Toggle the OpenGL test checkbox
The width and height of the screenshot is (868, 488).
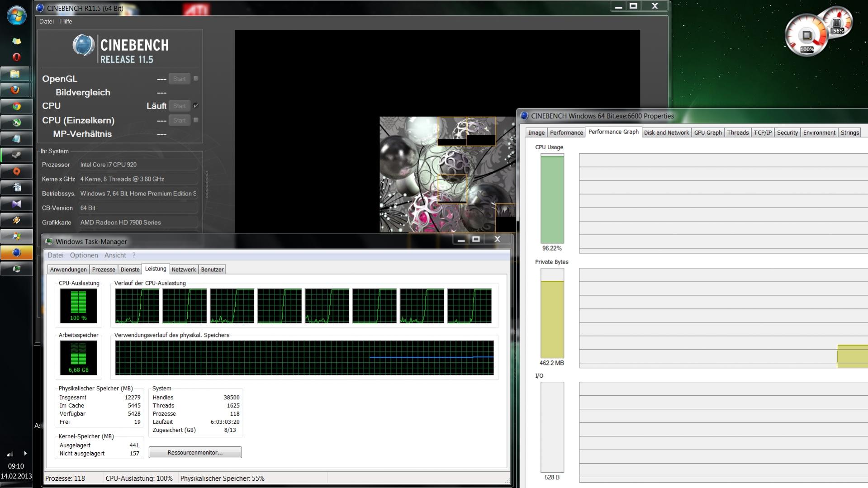[196, 78]
